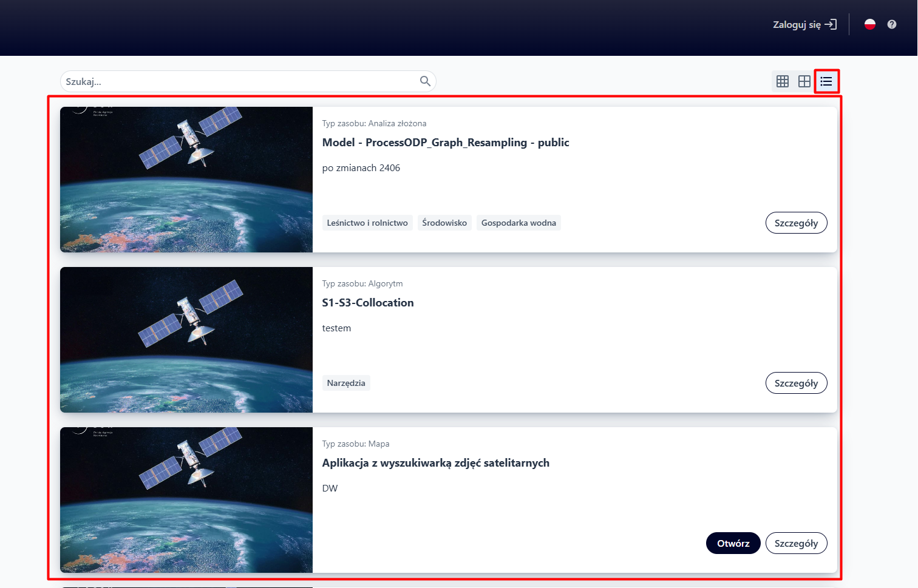This screenshot has height=588, width=918.
Task: Click the Otwórz button
Action: point(733,543)
